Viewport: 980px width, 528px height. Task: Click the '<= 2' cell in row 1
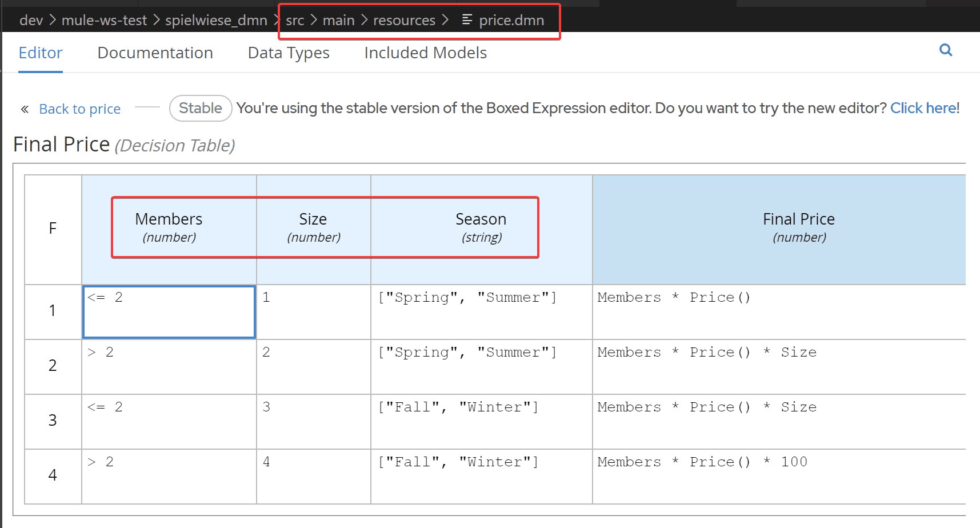169,311
